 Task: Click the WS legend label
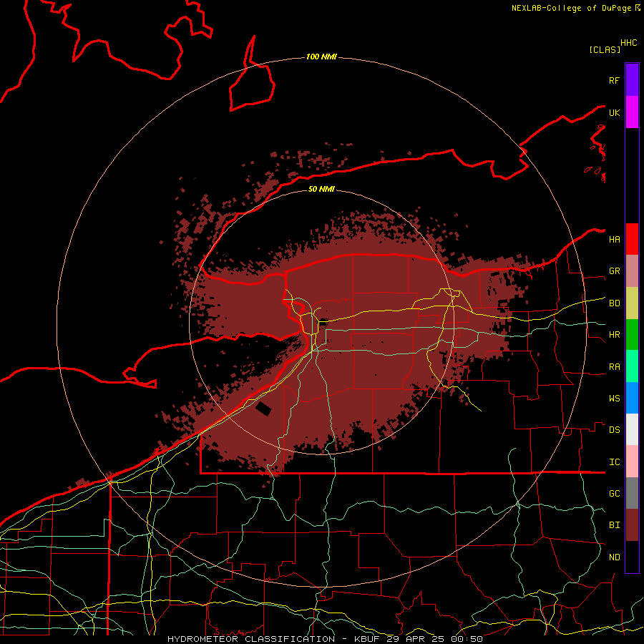[x=614, y=398]
